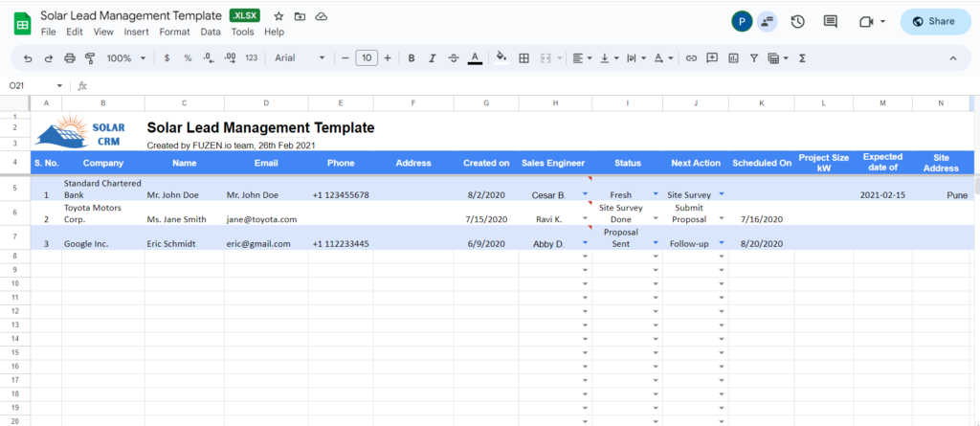Toggle strikethrough formatting
The width and height of the screenshot is (980, 426).
point(454,58)
